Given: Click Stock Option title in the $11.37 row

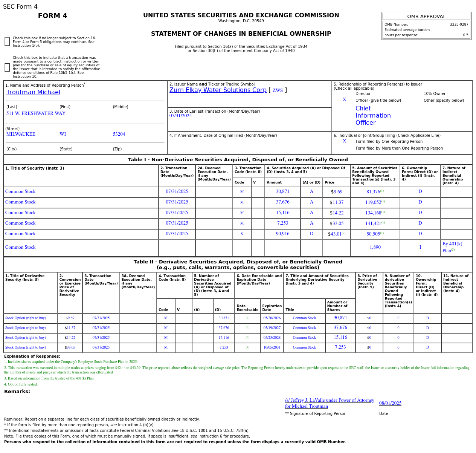Looking at the screenshot, I should 26,328.
